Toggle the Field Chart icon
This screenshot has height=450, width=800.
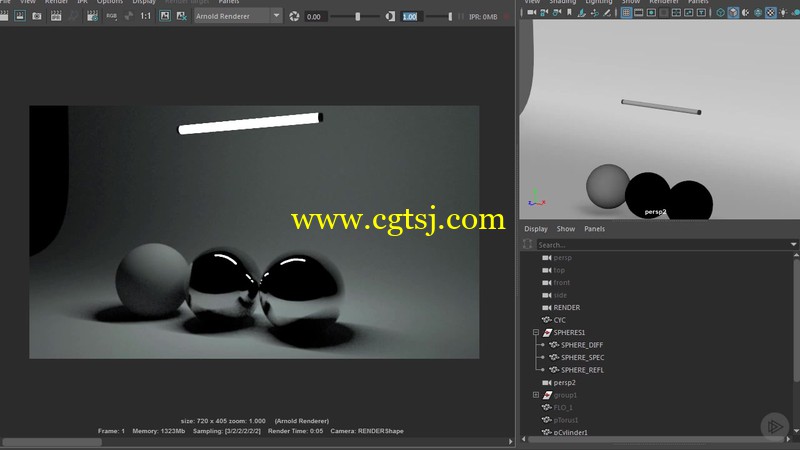676,13
